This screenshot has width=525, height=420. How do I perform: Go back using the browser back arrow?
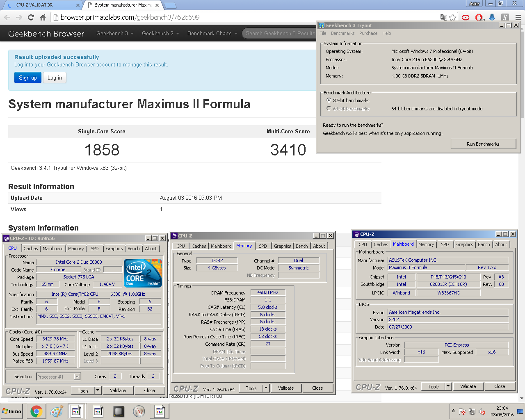click(7, 17)
